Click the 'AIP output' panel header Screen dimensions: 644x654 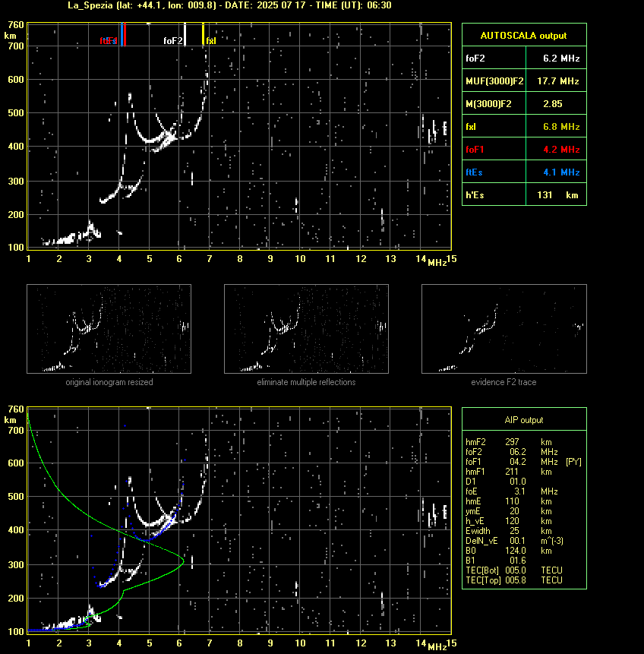click(x=524, y=420)
